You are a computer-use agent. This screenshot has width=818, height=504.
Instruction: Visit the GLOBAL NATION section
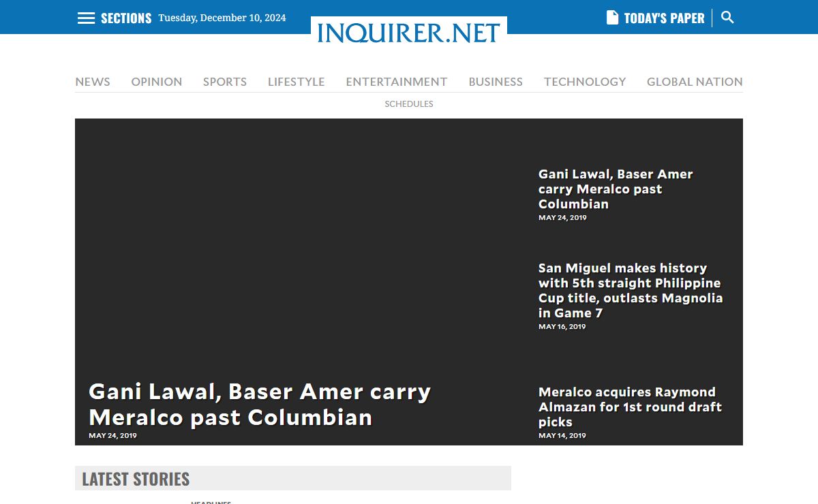tap(695, 82)
